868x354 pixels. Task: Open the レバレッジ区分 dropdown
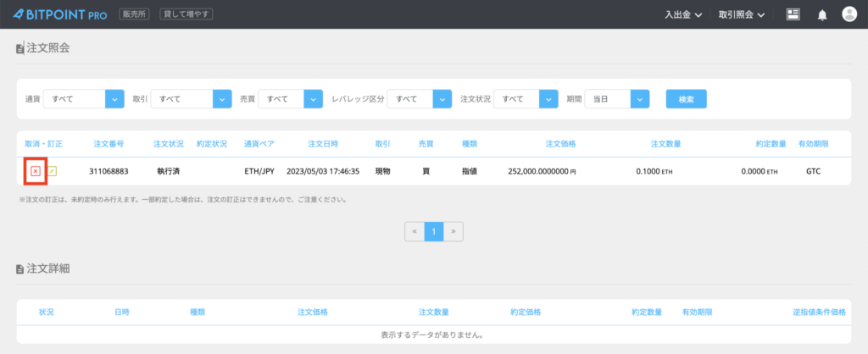tap(420, 99)
